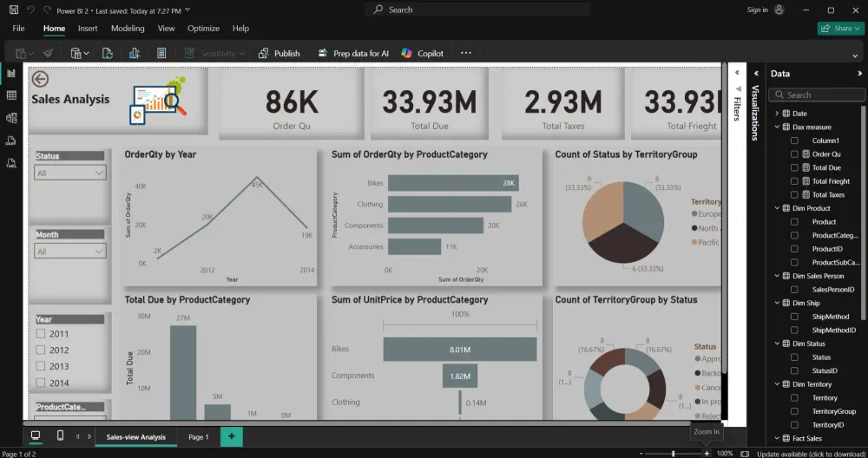
Task: Tick the Total Due measure checkbox
Action: pyautogui.click(x=794, y=167)
